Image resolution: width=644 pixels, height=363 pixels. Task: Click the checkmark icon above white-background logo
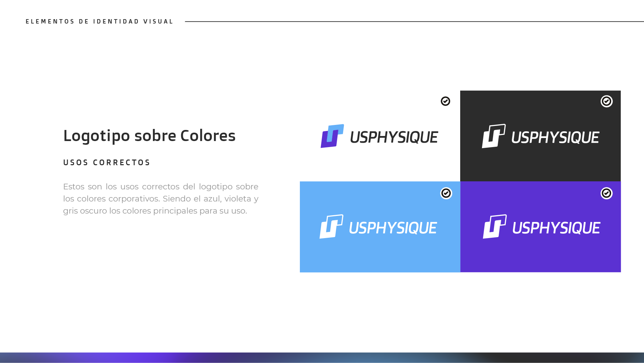click(445, 101)
